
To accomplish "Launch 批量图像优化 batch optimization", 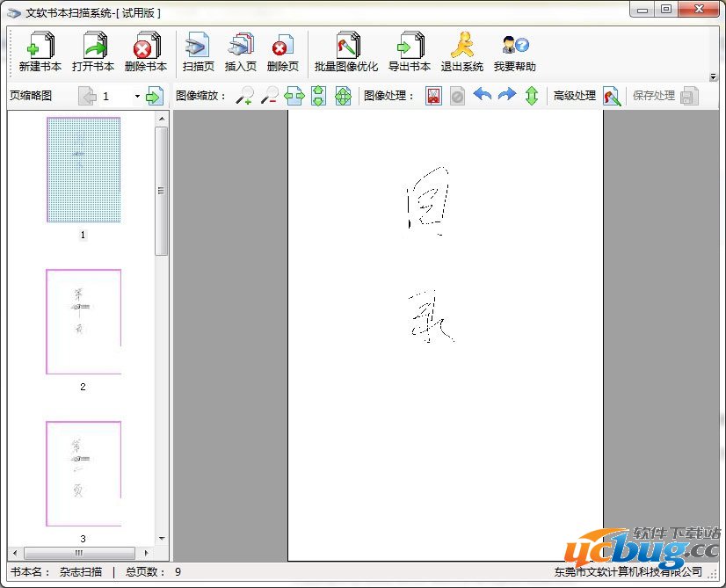I will click(x=346, y=46).
